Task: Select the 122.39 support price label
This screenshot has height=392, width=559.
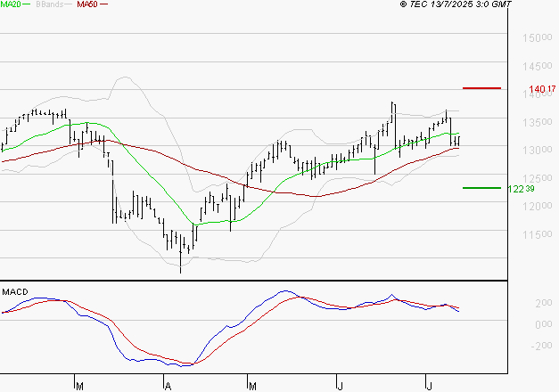Action: coord(521,189)
